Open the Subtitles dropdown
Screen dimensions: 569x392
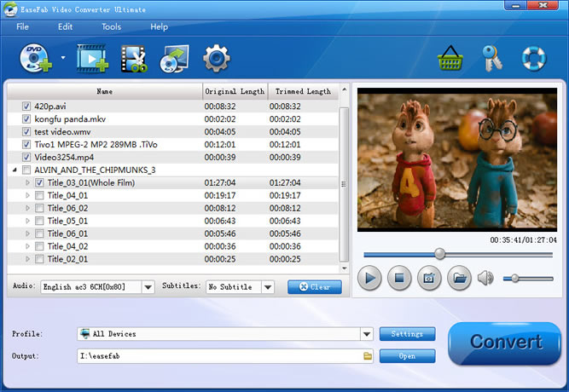tap(268, 287)
